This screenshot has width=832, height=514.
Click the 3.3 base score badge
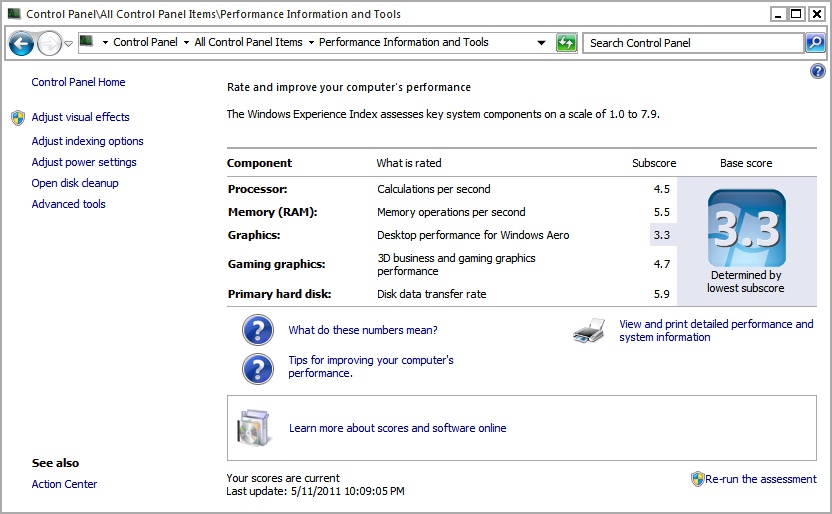tap(746, 229)
